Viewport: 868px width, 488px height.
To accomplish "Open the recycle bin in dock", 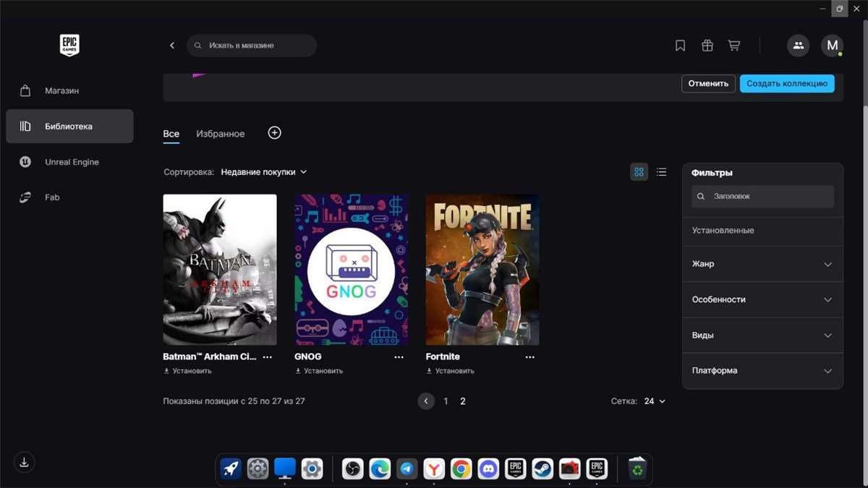I will pyautogui.click(x=637, y=469).
